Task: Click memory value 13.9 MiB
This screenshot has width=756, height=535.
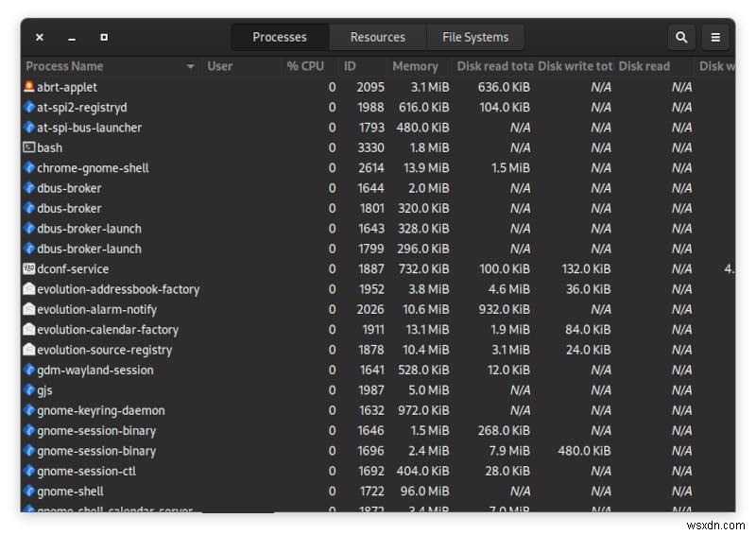Action: [426, 168]
